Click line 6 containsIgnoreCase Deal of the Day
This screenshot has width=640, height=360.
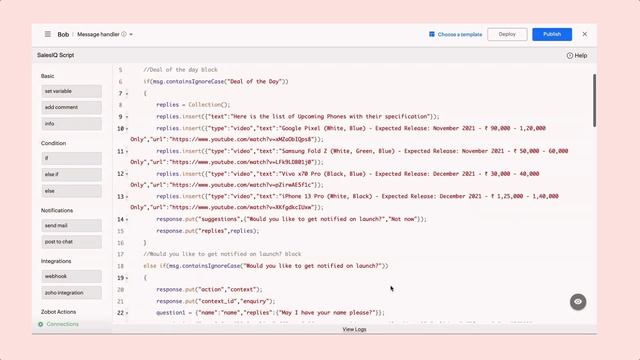click(x=216, y=82)
